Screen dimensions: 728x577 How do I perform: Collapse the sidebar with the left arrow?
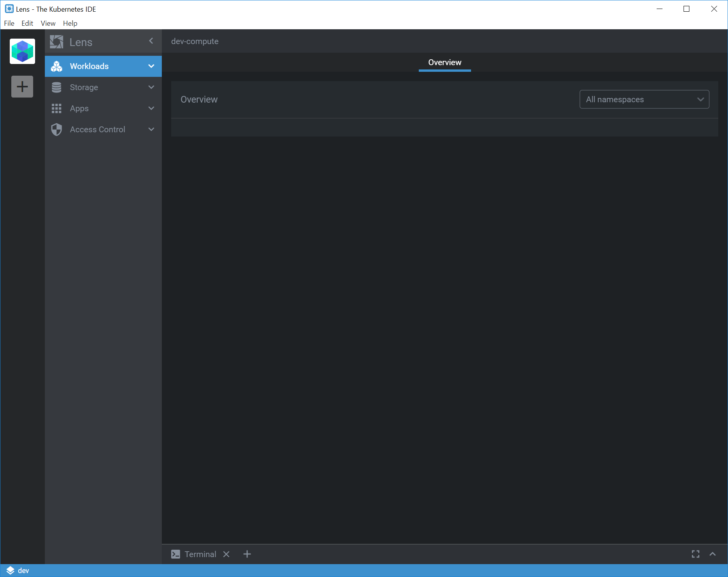[x=151, y=41]
